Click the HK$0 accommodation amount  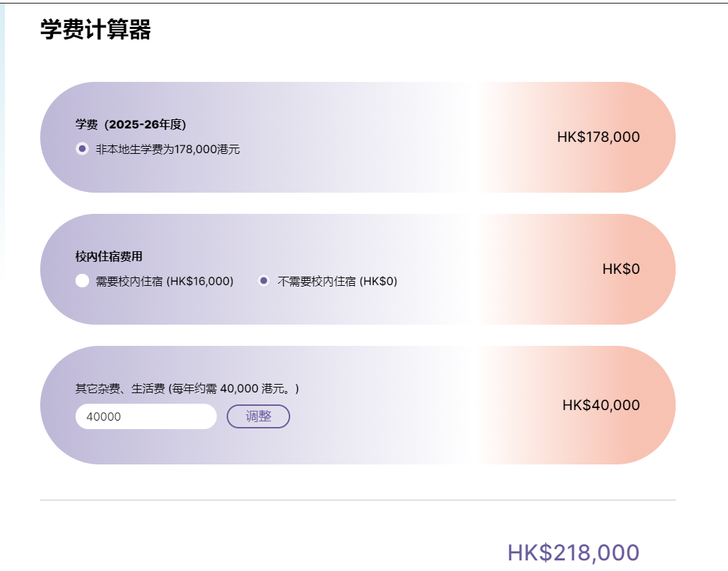(x=621, y=269)
